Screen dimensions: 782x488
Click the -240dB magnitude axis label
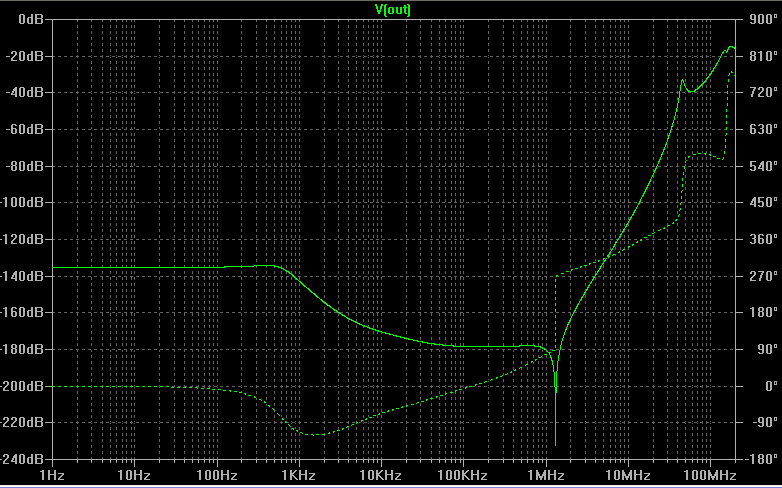pos(22,459)
